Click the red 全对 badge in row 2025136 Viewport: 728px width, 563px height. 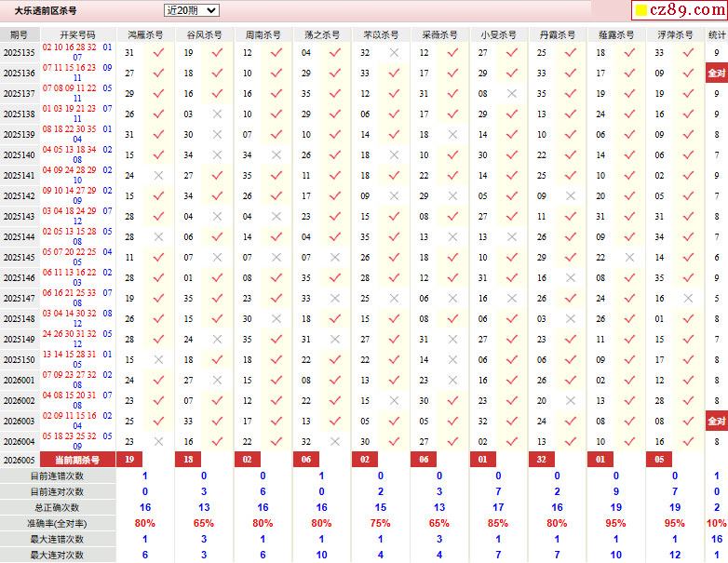pos(716,74)
